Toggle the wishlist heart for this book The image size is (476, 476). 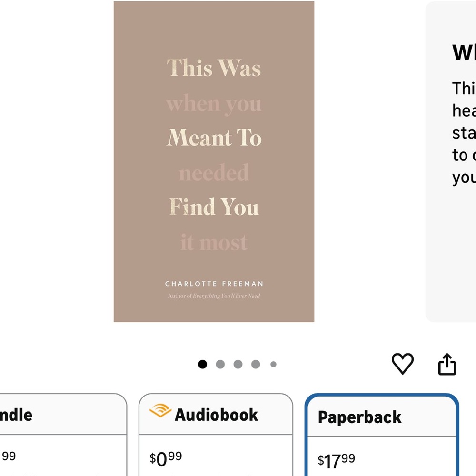403,364
